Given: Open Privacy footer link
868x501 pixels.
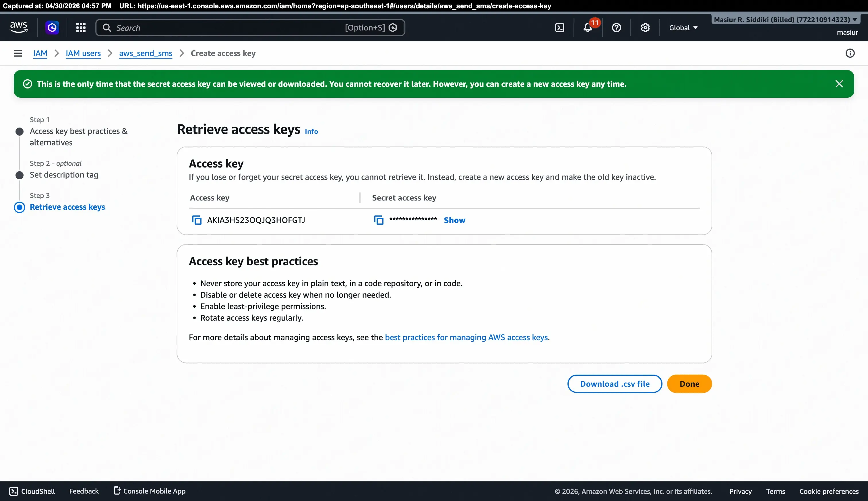Looking at the screenshot, I should coord(741,491).
